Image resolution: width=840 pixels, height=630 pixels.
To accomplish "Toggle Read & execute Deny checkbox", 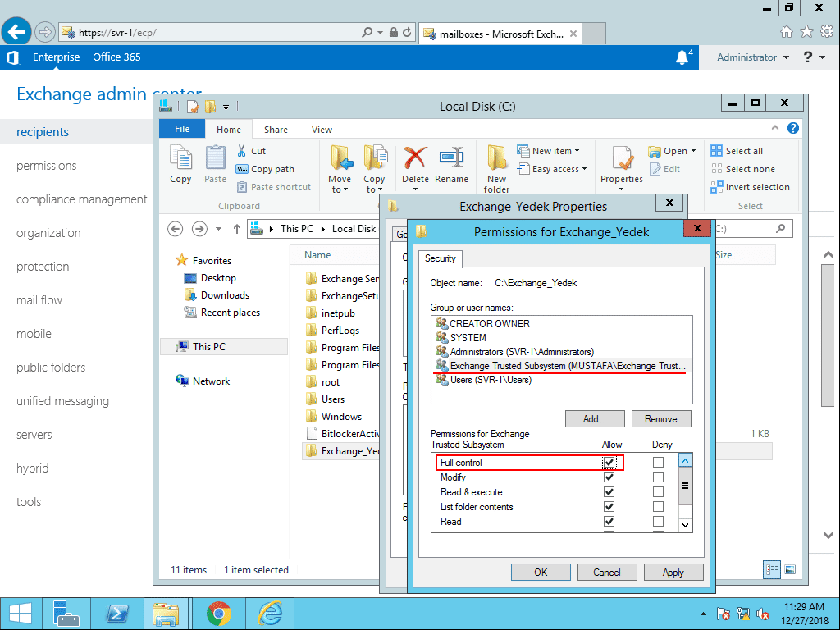I will point(659,492).
